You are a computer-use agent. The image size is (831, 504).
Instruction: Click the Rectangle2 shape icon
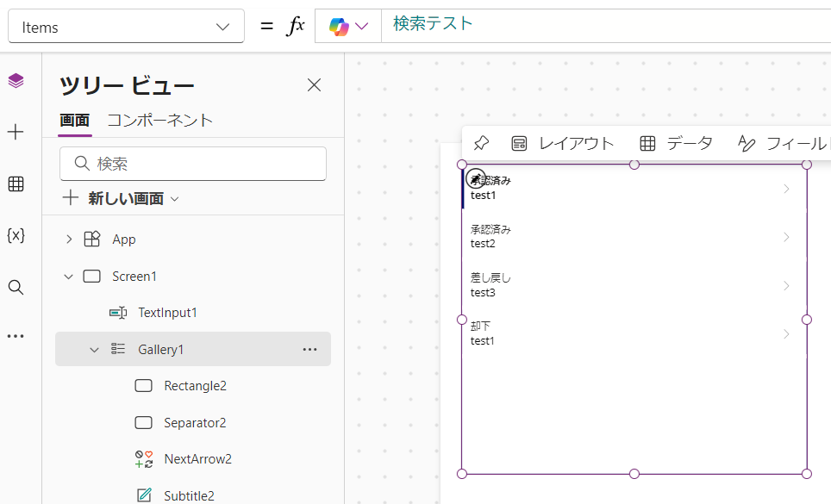click(144, 385)
